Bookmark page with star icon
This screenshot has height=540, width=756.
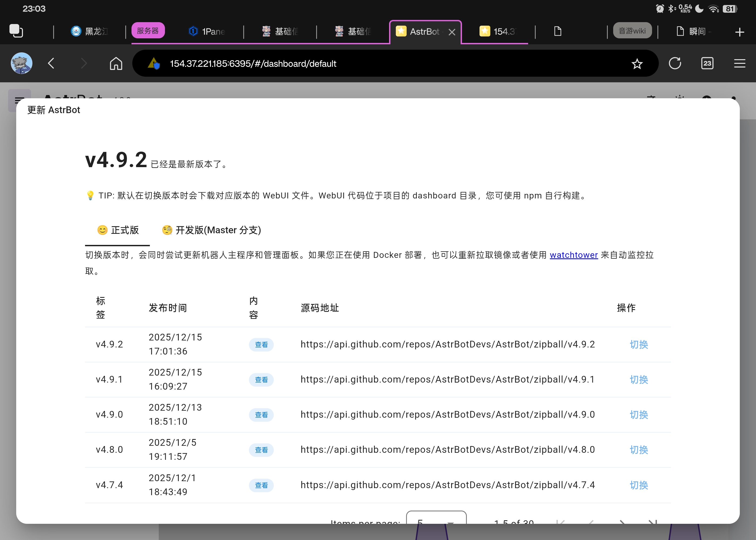(x=637, y=63)
